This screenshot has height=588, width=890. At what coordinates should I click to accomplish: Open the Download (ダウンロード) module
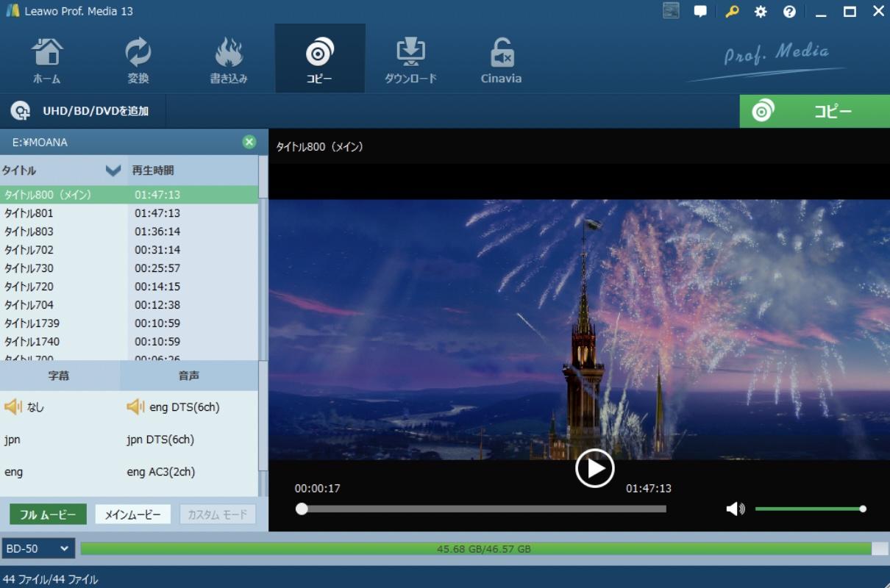pos(410,60)
